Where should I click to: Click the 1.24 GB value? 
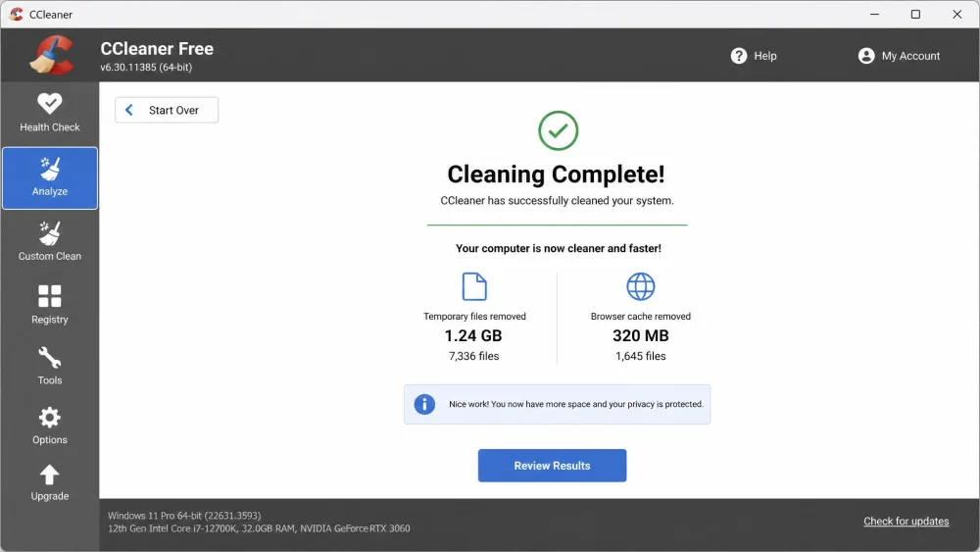[x=473, y=335]
